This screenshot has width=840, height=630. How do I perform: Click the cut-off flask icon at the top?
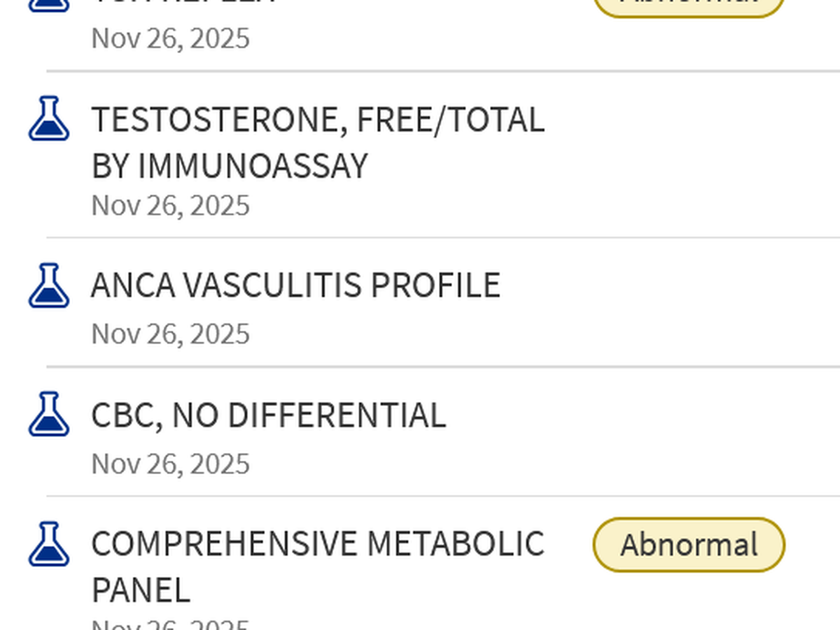[x=49, y=4]
